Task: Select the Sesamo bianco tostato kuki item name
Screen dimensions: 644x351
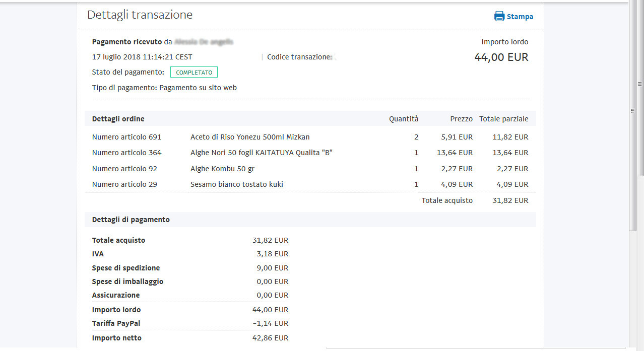Action: tap(236, 184)
